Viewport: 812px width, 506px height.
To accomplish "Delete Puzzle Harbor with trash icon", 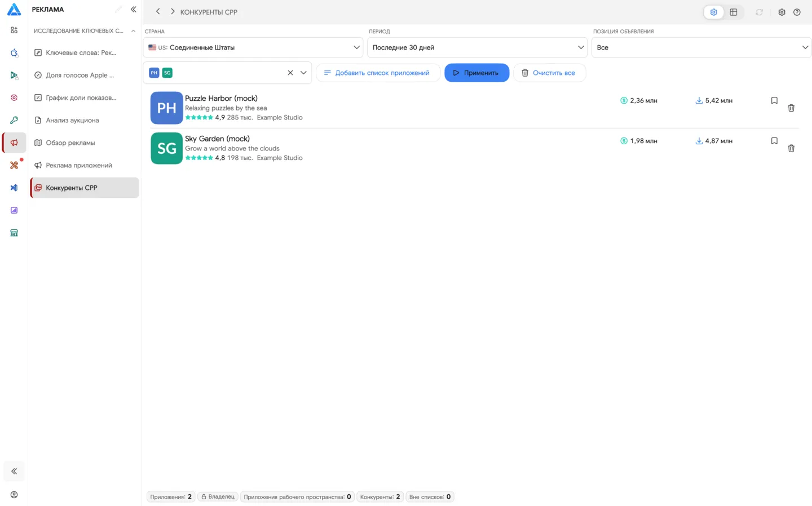I will [x=791, y=108].
